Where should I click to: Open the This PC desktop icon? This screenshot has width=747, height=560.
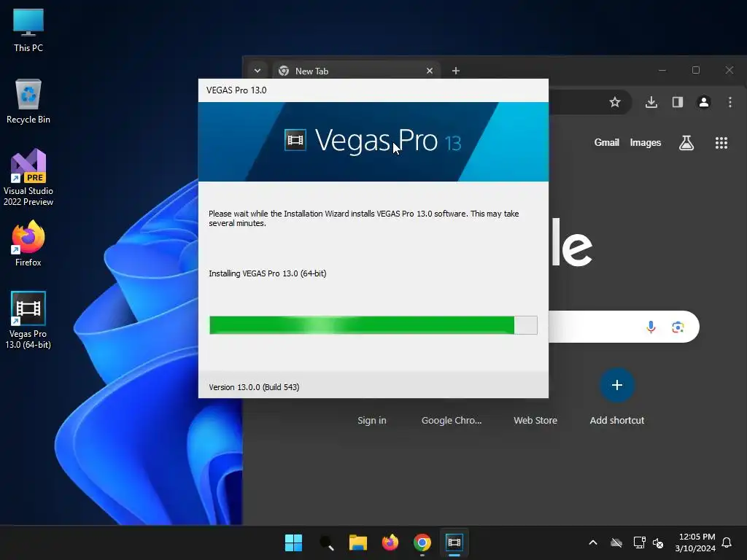(28, 30)
